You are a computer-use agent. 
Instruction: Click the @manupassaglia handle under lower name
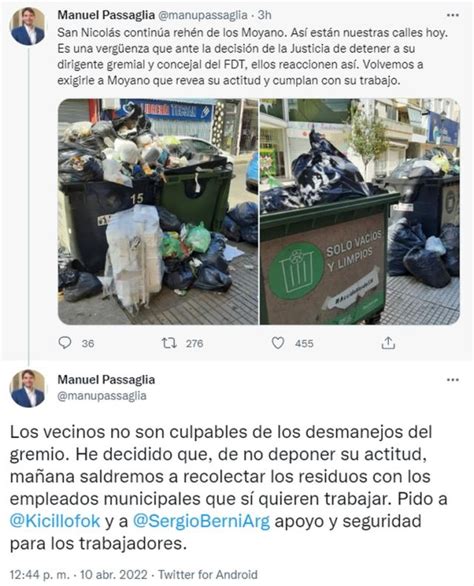[x=102, y=396]
